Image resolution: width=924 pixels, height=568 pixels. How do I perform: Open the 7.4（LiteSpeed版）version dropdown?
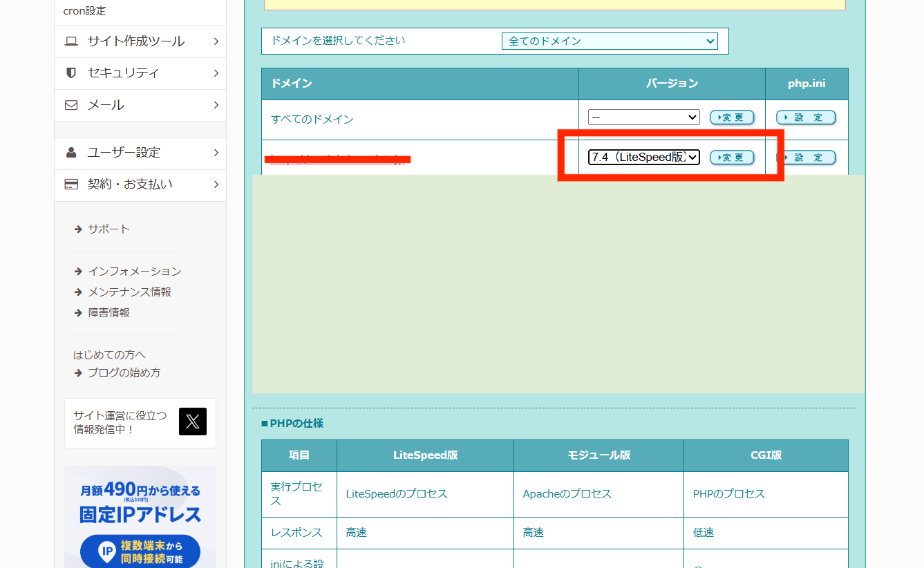pyautogui.click(x=643, y=157)
